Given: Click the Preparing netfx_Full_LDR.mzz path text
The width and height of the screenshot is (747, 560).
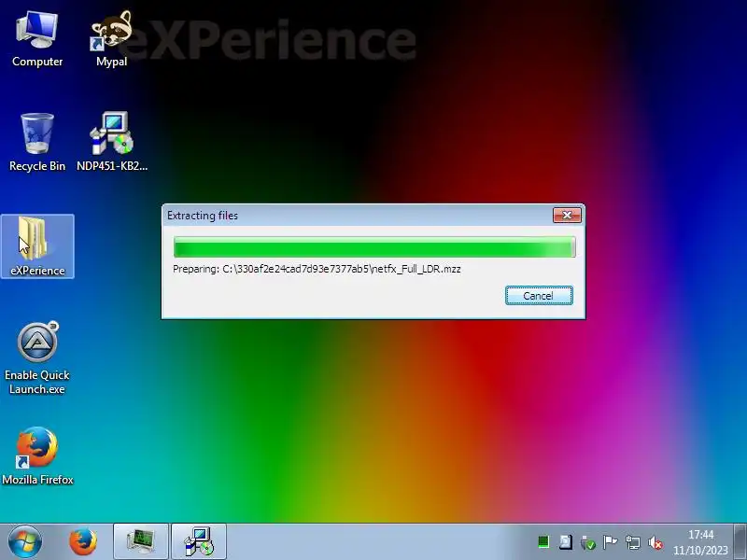Looking at the screenshot, I should pos(317,269).
